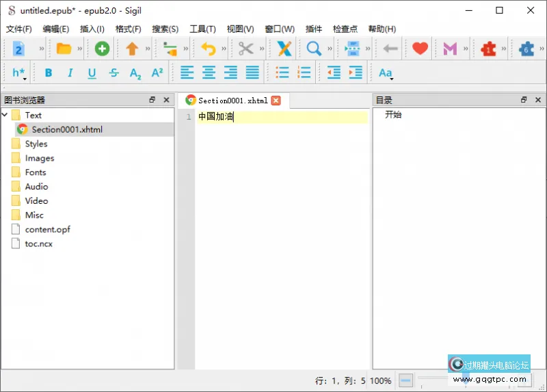Float the 目录 panel
The height and width of the screenshot is (392, 547).
click(x=524, y=99)
